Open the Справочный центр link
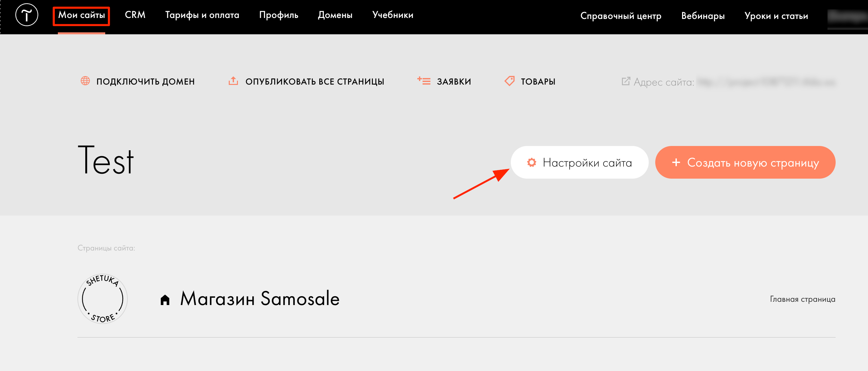 pyautogui.click(x=621, y=16)
